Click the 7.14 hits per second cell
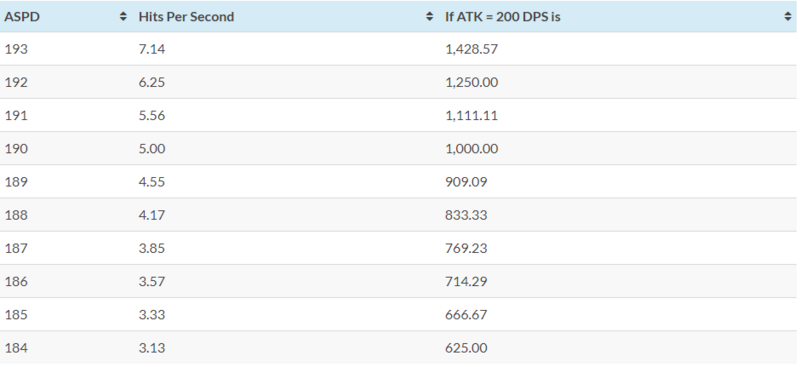The height and width of the screenshot is (367, 800). tap(287, 49)
